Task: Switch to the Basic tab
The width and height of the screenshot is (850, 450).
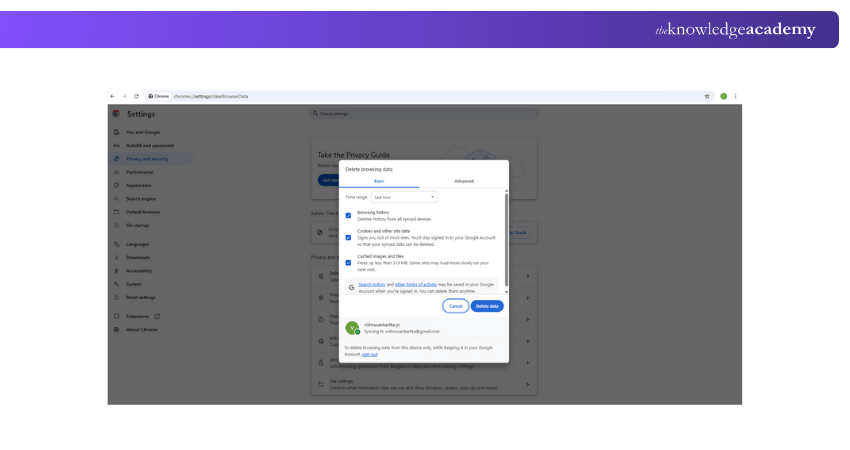Action: (x=379, y=181)
